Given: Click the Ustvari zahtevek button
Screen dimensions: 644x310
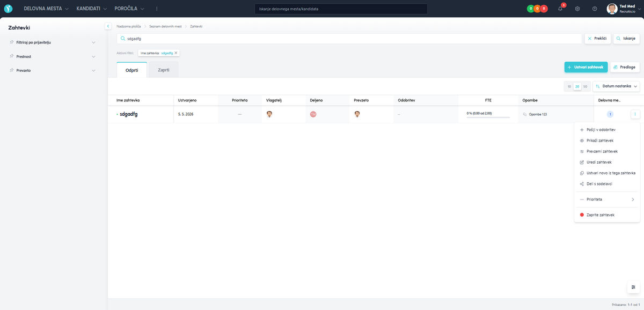Looking at the screenshot, I should point(586,67).
